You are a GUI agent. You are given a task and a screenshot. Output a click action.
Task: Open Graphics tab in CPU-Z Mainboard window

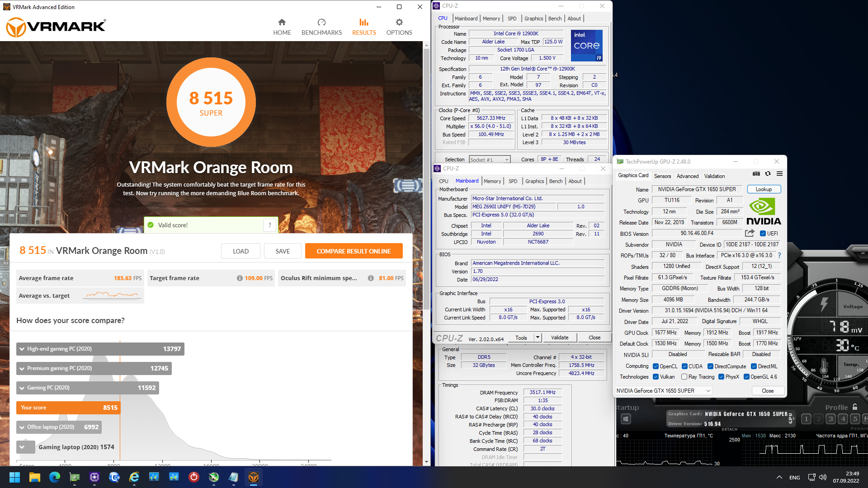[534, 181]
